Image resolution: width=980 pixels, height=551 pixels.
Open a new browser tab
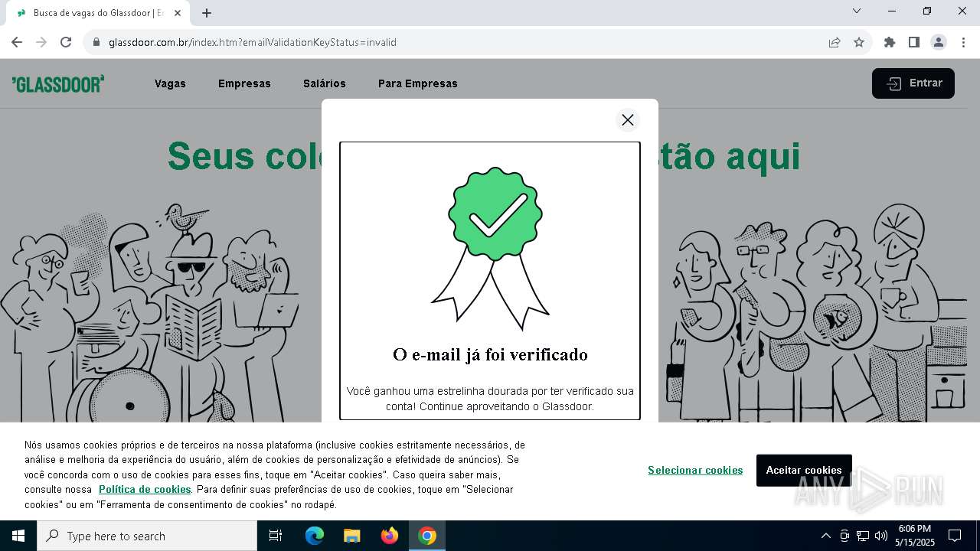207,13
